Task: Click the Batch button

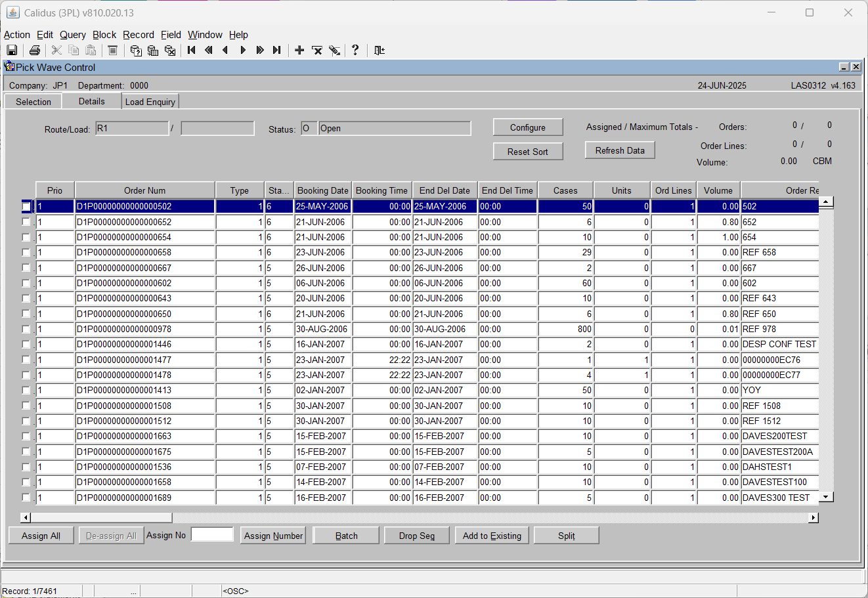Action: (x=346, y=536)
